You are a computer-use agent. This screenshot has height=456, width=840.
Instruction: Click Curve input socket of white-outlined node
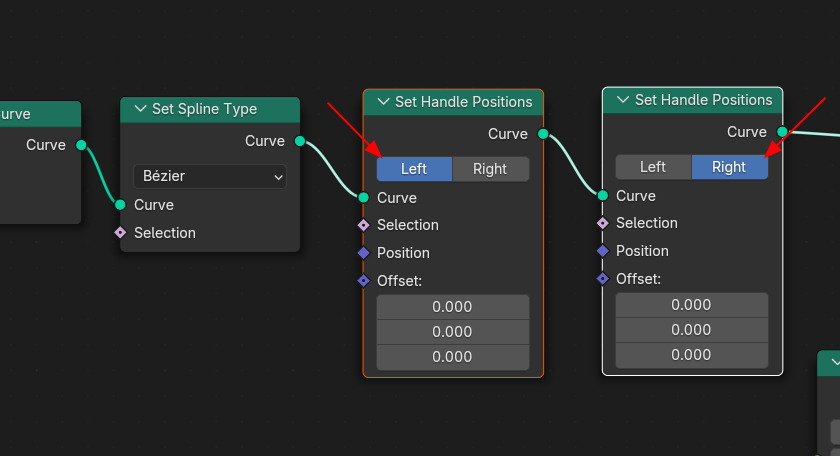click(603, 196)
